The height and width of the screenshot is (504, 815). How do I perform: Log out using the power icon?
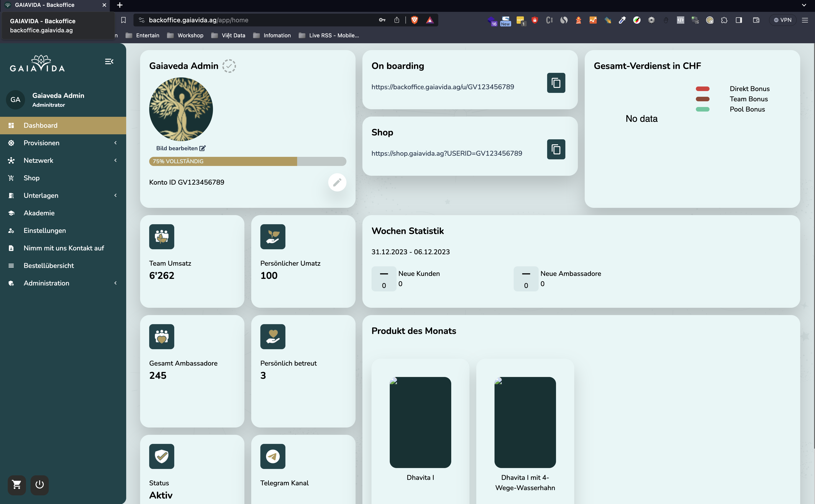40,485
